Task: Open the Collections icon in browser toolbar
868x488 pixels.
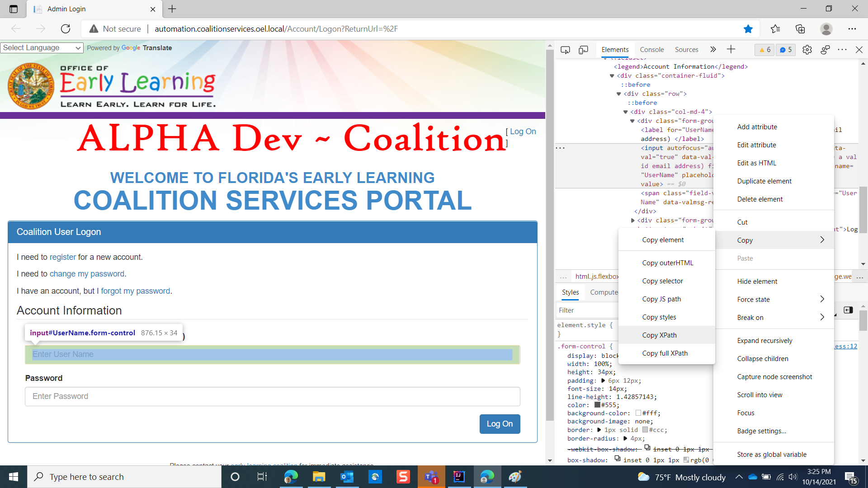Action: click(x=800, y=29)
